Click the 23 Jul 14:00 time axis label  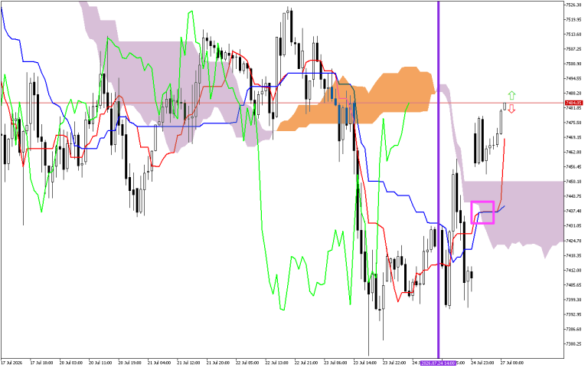tap(365, 363)
